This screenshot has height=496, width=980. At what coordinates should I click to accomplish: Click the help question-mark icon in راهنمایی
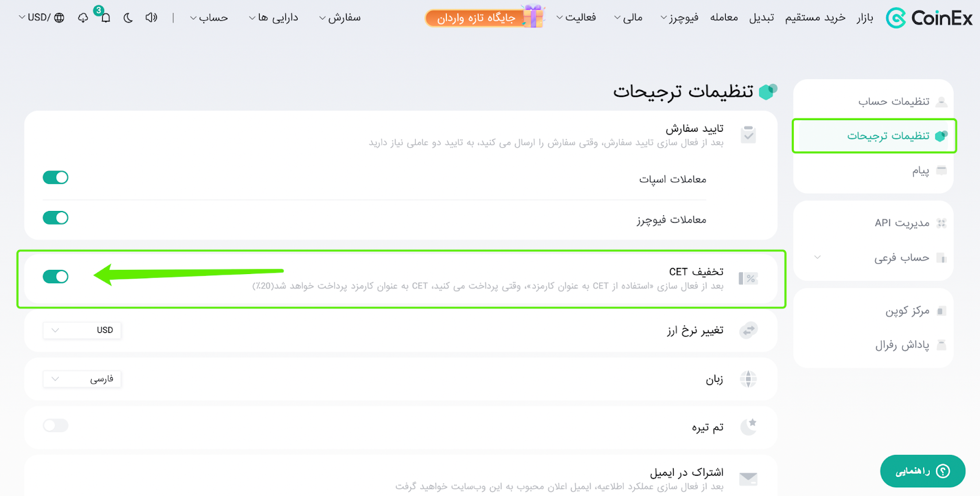(x=943, y=471)
